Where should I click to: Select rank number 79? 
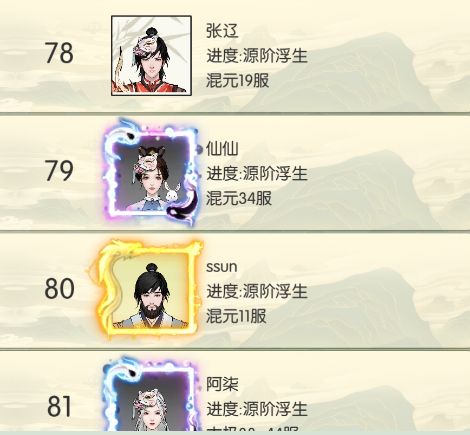(x=59, y=171)
